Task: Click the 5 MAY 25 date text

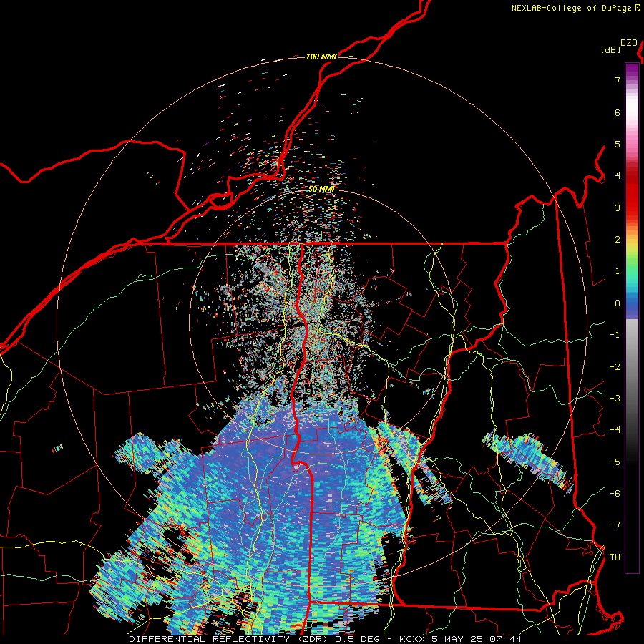Action: pyautogui.click(x=458, y=639)
